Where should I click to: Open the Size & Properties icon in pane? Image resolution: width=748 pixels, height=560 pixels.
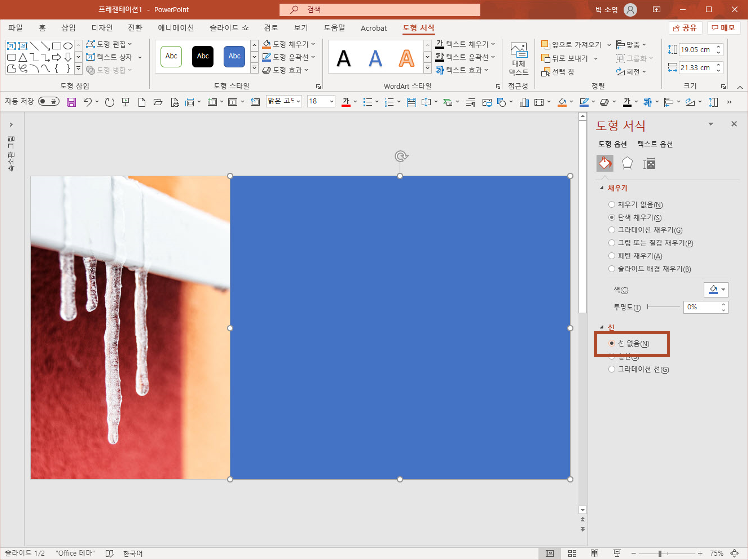[649, 163]
